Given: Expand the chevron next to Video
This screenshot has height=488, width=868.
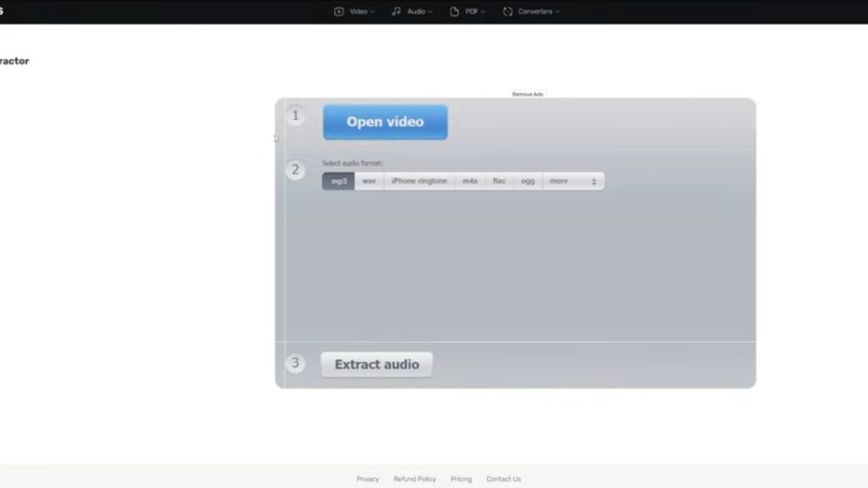Looking at the screenshot, I should tap(373, 12).
